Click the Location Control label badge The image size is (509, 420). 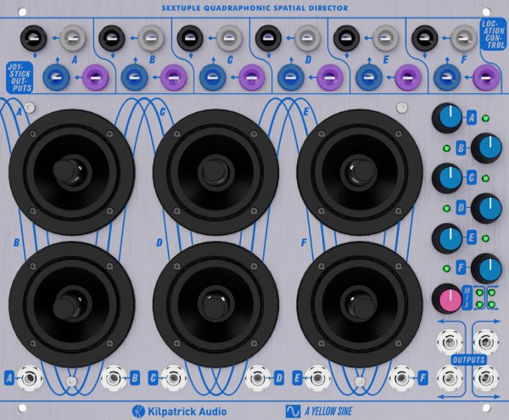pyautogui.click(x=492, y=36)
